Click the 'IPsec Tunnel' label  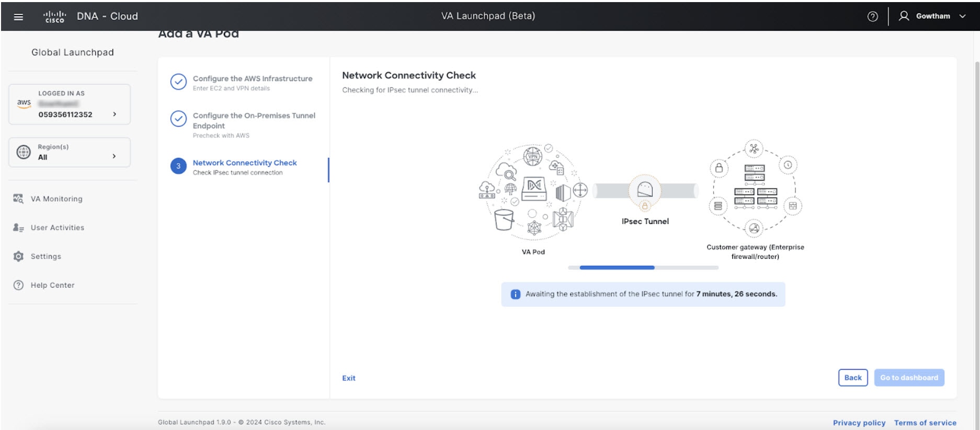click(645, 221)
